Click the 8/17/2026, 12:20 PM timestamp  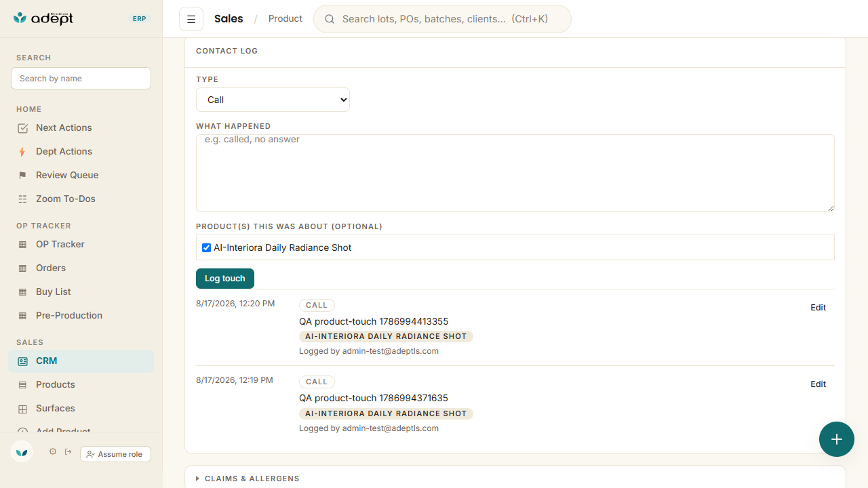(235, 304)
